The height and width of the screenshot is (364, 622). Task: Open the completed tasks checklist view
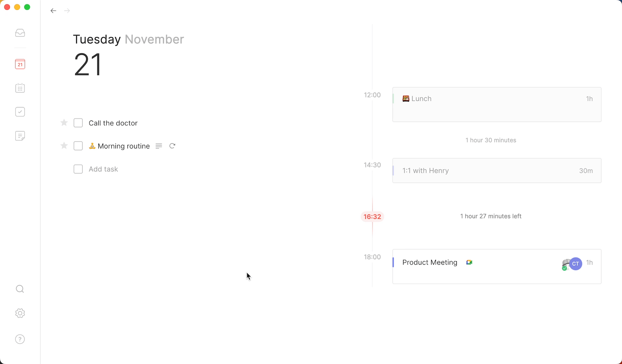click(20, 112)
